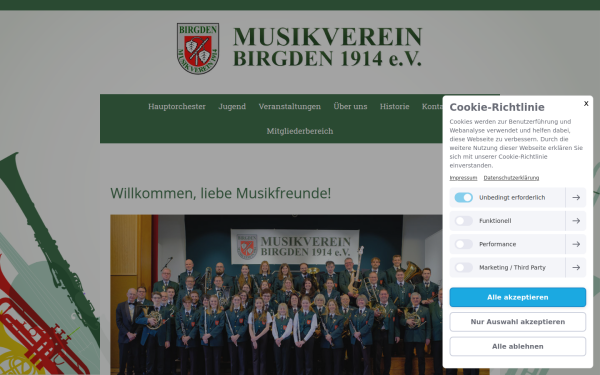
Task: Turn on Marketing / Third Party switch
Action: point(463,267)
